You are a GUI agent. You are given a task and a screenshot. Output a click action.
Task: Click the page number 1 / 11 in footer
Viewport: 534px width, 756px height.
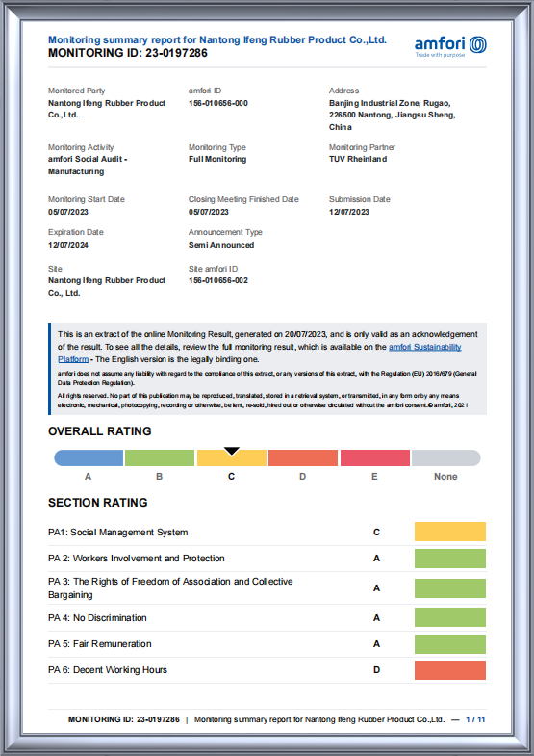pyautogui.click(x=475, y=719)
